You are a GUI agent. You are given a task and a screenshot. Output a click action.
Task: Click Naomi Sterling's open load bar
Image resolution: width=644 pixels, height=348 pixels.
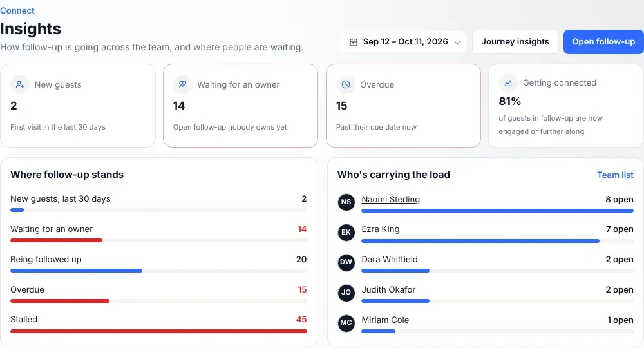point(497,211)
